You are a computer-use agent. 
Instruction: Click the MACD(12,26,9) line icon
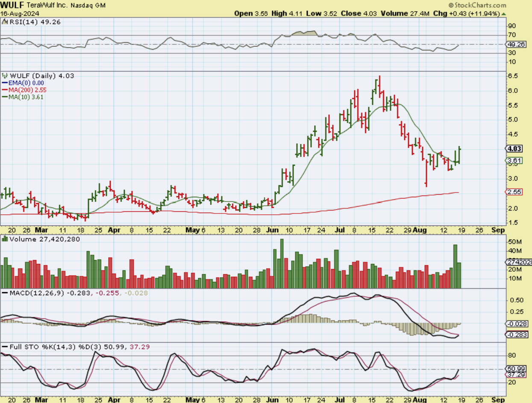(5, 293)
